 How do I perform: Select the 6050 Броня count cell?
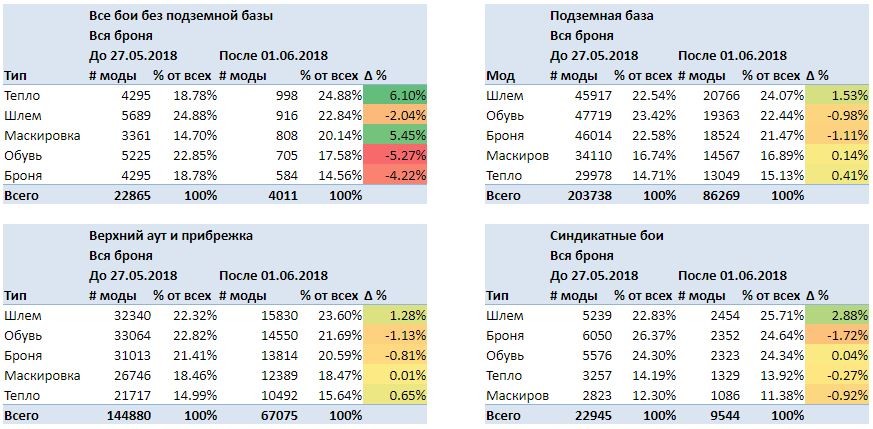coord(596,335)
